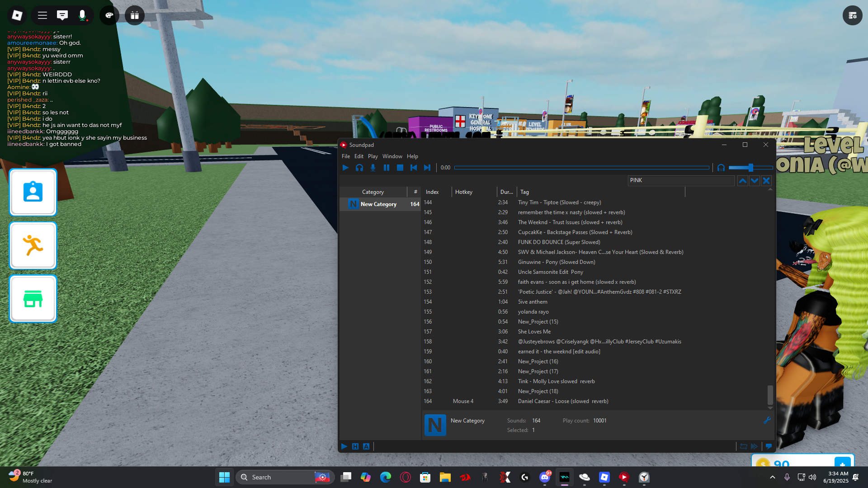
Task: Open Discord from the taskbar
Action: (x=545, y=477)
